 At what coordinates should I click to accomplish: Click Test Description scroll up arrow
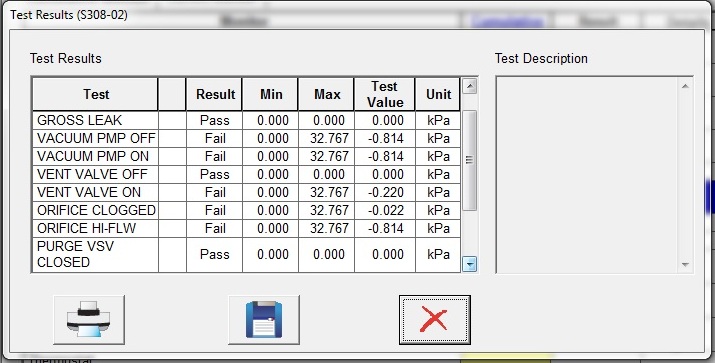tap(685, 86)
